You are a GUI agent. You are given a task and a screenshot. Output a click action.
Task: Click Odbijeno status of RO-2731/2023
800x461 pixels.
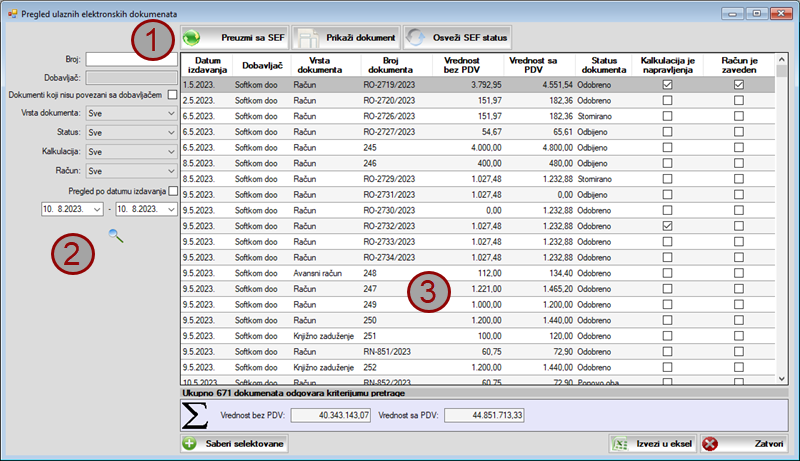592,195
